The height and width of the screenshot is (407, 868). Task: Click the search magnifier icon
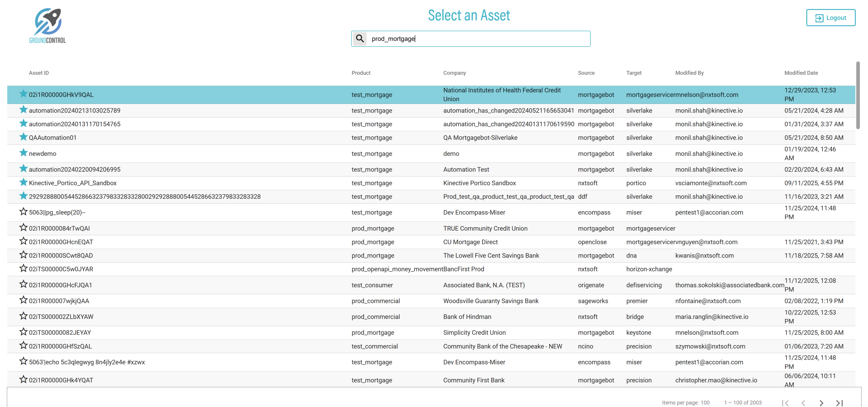tap(359, 38)
